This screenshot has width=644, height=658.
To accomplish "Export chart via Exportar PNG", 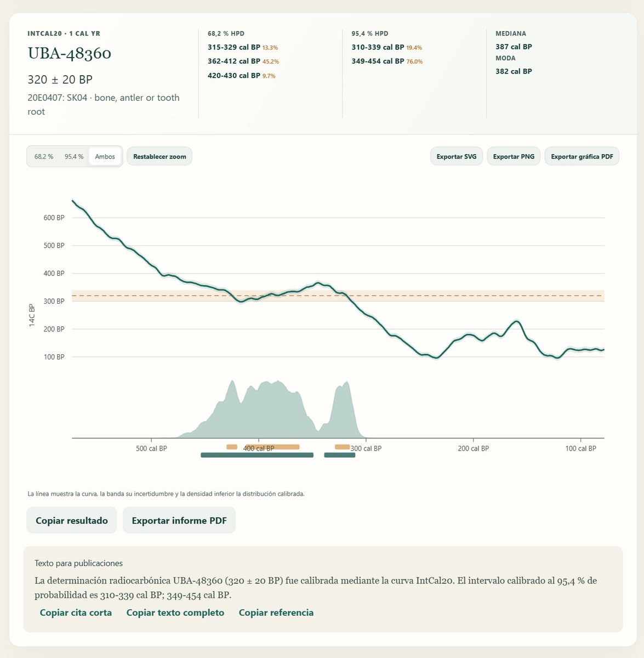I will [x=514, y=156].
